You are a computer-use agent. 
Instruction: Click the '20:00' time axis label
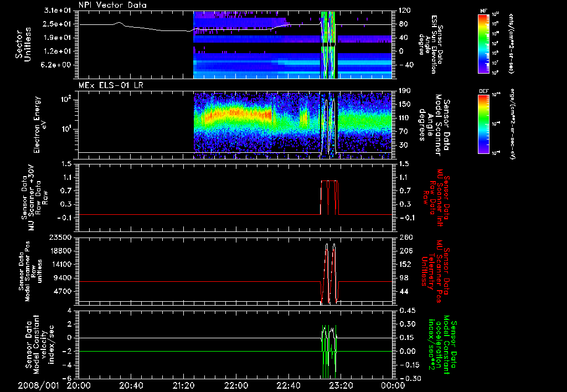coord(79,385)
